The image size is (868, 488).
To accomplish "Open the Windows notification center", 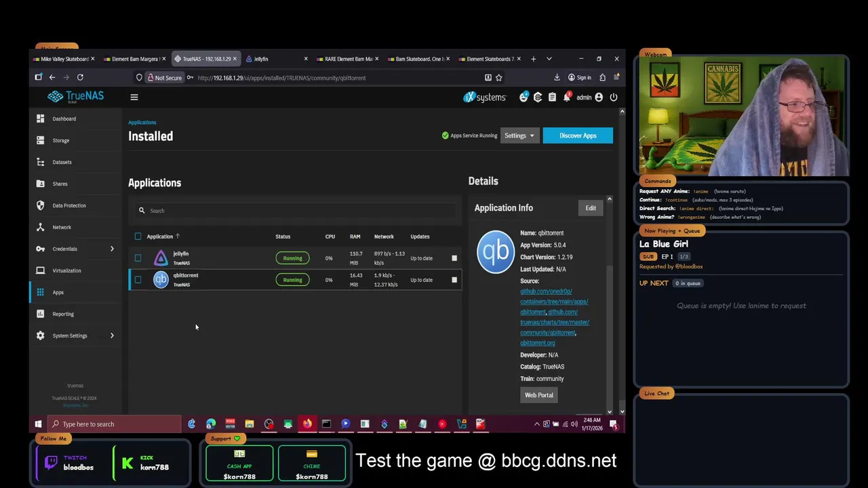I will 614,424.
